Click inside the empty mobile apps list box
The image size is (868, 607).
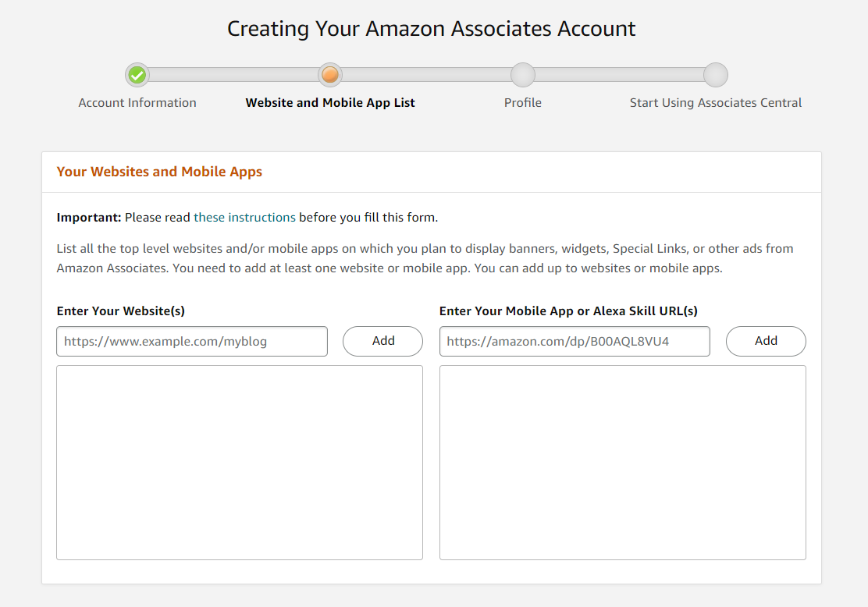click(x=622, y=462)
